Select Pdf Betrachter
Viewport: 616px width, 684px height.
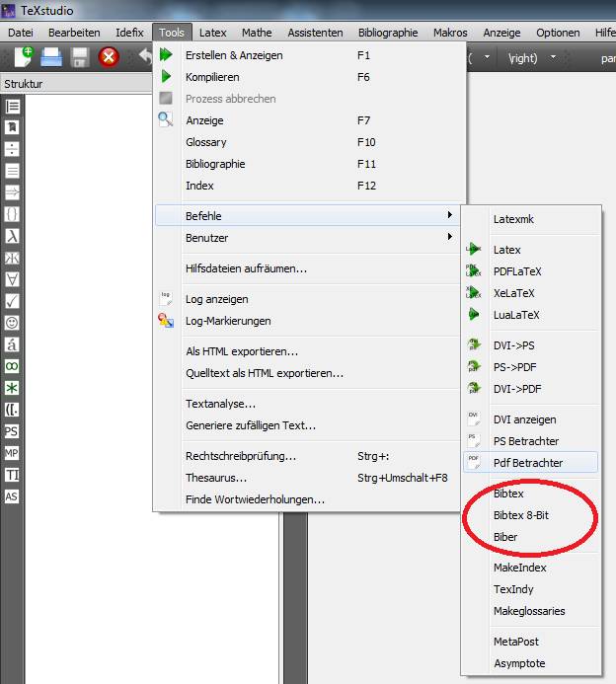pos(531,462)
